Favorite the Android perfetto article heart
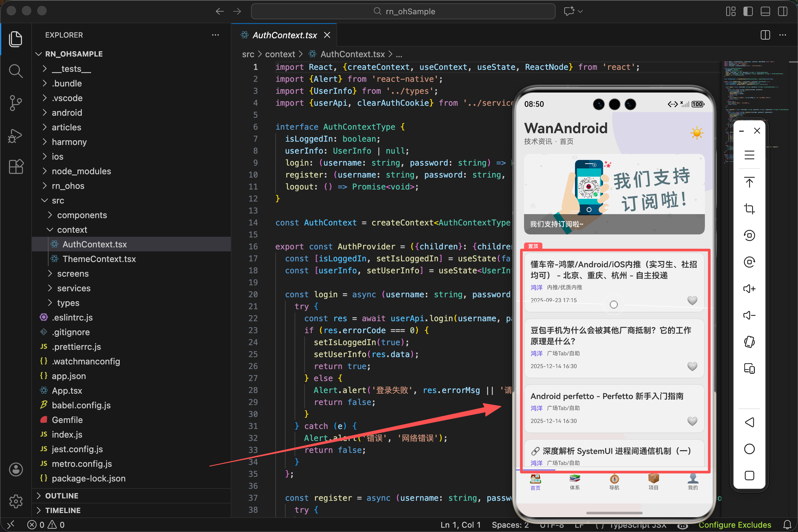Image resolution: width=798 pixels, height=532 pixels. [x=692, y=421]
